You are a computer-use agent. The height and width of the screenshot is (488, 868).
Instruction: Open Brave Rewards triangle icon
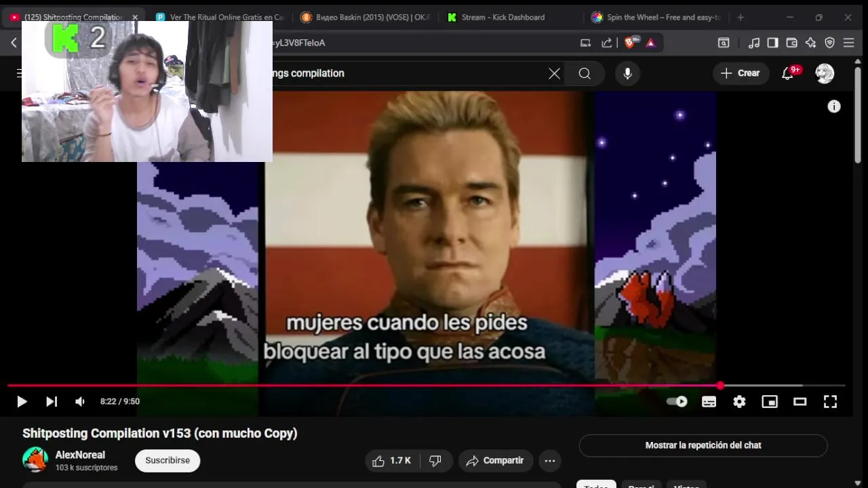[x=651, y=43]
